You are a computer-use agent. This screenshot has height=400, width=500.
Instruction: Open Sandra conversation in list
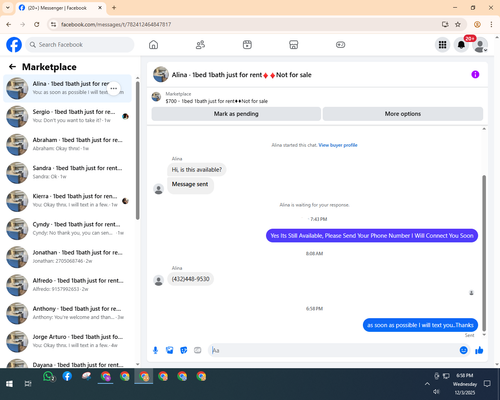[68, 172]
